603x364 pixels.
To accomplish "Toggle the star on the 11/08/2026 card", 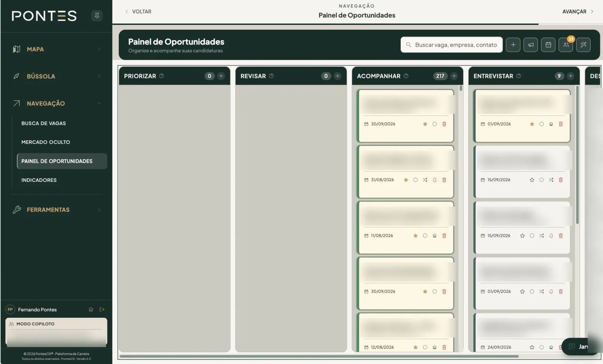I will 415,236.
